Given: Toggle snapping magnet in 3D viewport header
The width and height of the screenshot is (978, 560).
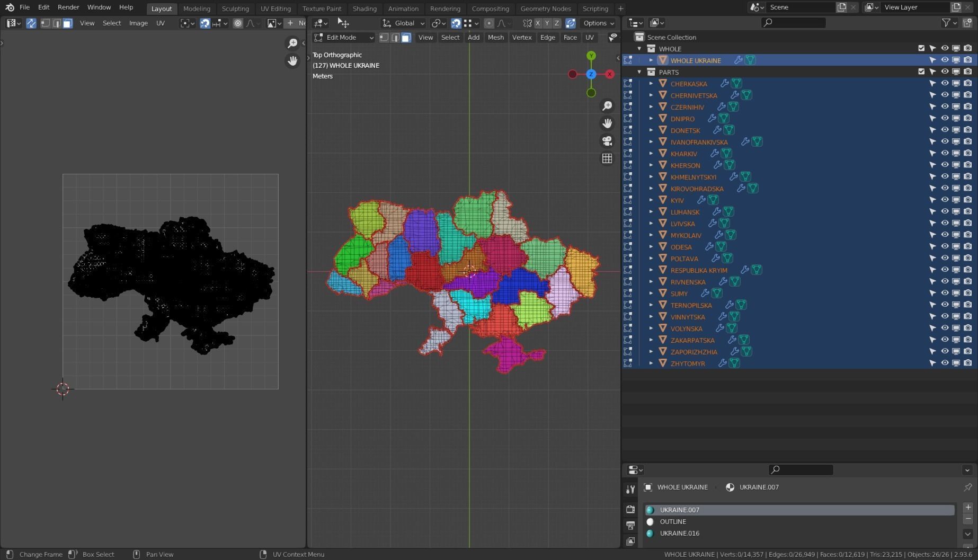Looking at the screenshot, I should click(x=456, y=23).
